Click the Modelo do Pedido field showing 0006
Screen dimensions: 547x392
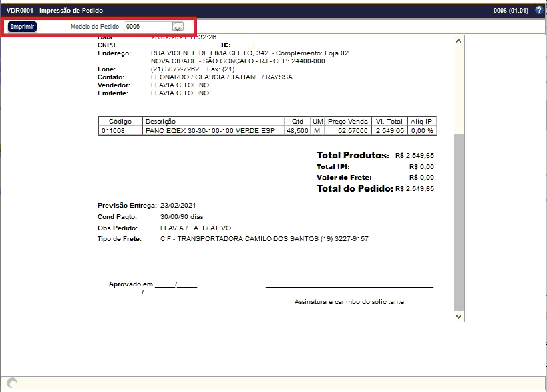pyautogui.click(x=148, y=27)
